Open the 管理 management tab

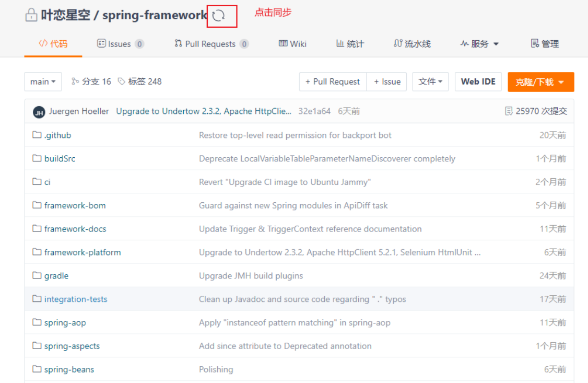545,44
